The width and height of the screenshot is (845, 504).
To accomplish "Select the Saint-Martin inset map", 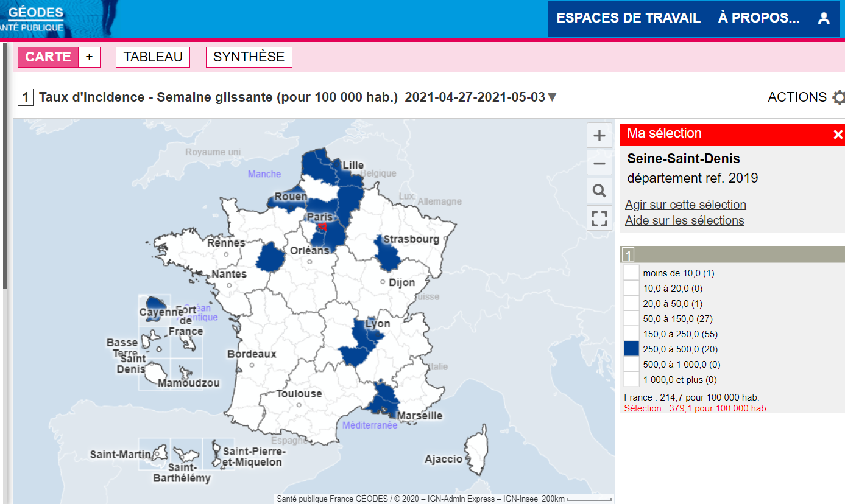I will tap(154, 453).
